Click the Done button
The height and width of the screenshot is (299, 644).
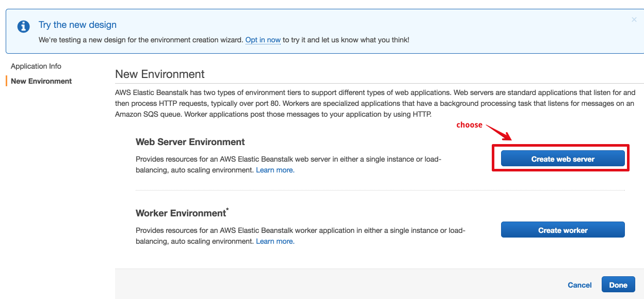618,285
